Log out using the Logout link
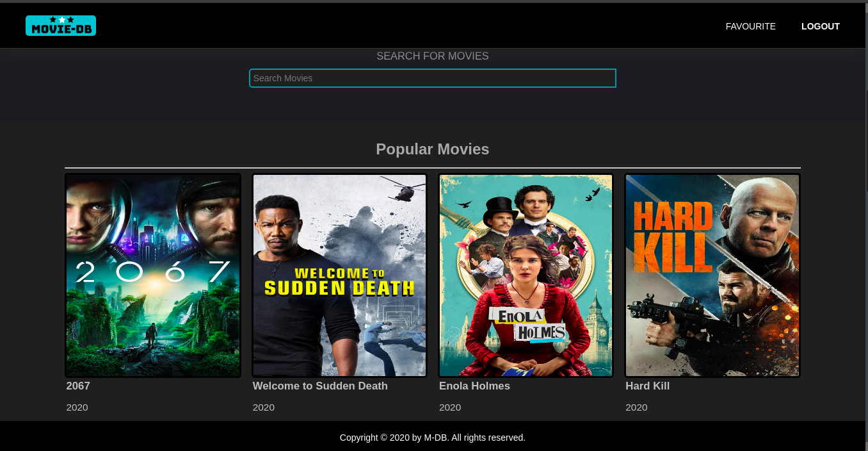This screenshot has height=451, width=868. [x=820, y=26]
